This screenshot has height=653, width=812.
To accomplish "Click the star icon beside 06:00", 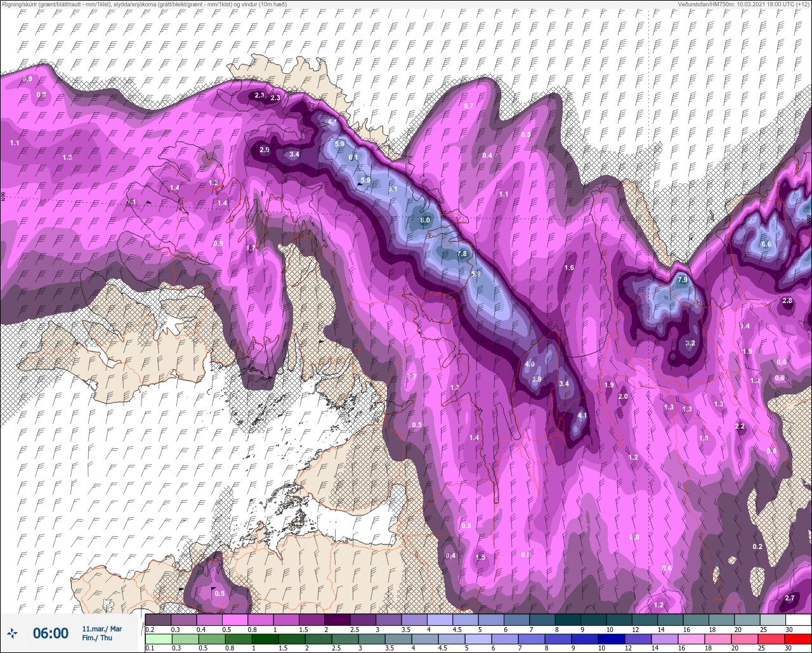I will (13, 632).
